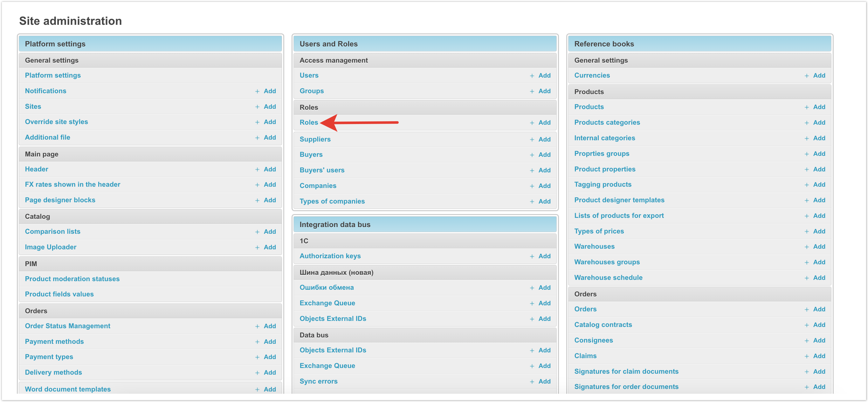The width and height of the screenshot is (868, 402).
Task: Click the plus icon in the Claims row
Action: 806,356
